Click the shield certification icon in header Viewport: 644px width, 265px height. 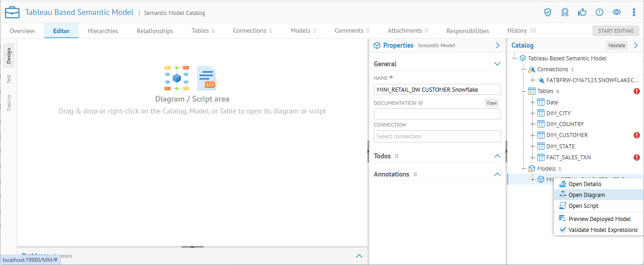point(548,12)
